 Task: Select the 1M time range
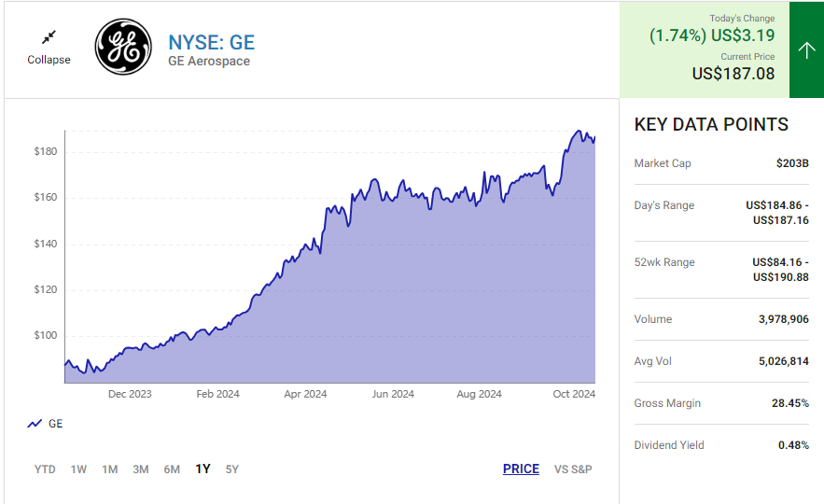coord(109,469)
